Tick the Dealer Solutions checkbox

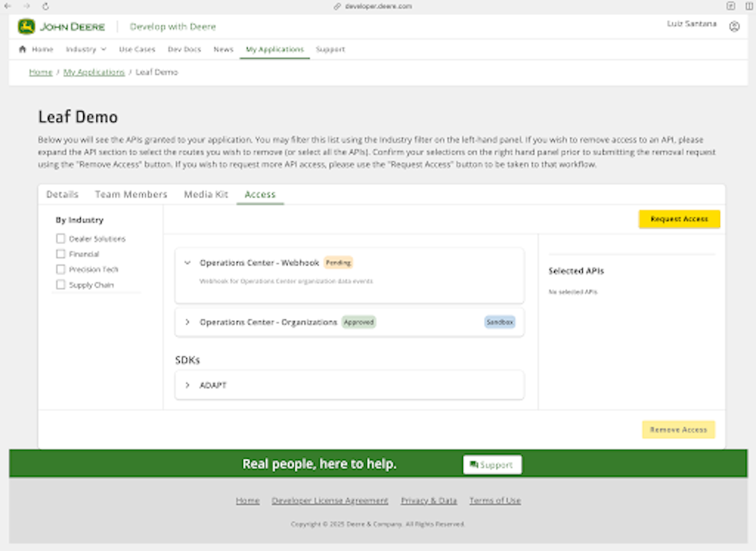click(x=60, y=238)
